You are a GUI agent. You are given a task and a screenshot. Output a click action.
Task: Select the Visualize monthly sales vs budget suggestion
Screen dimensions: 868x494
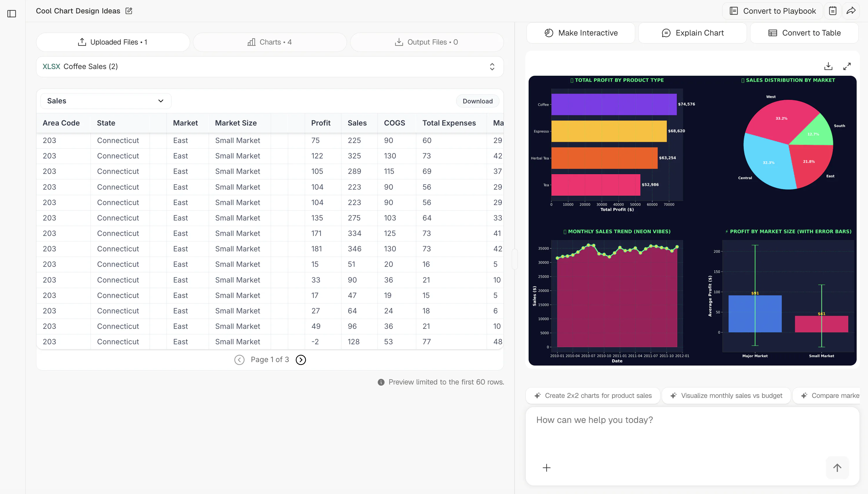coord(726,395)
